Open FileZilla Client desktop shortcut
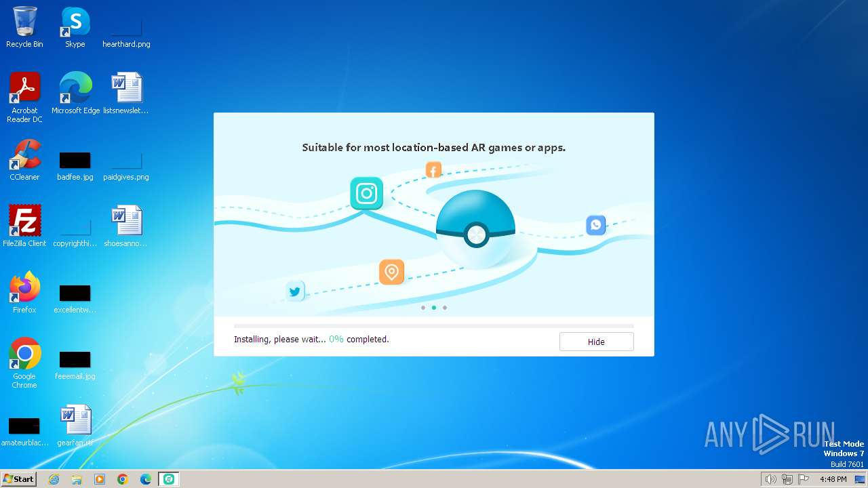This screenshot has height=488, width=868. click(x=24, y=226)
